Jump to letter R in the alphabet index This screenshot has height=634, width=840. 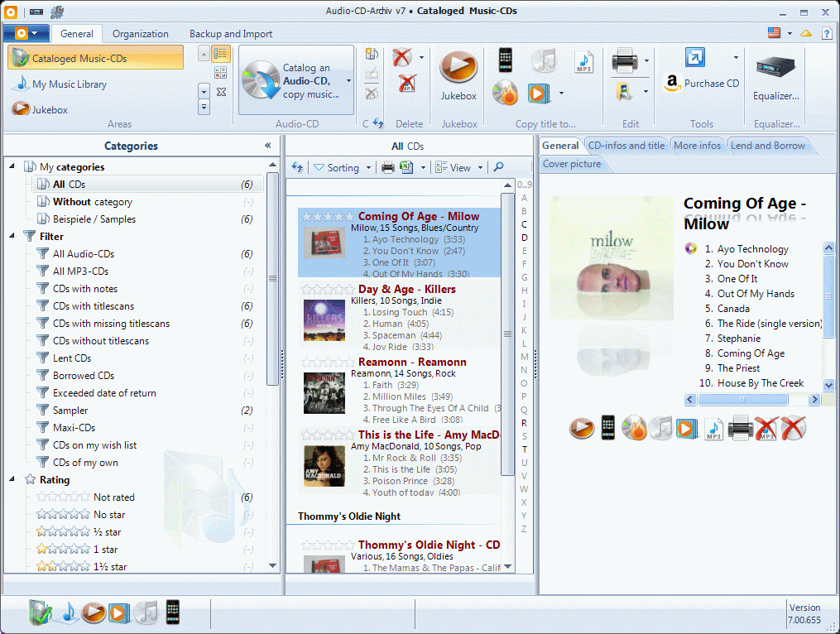click(x=524, y=423)
